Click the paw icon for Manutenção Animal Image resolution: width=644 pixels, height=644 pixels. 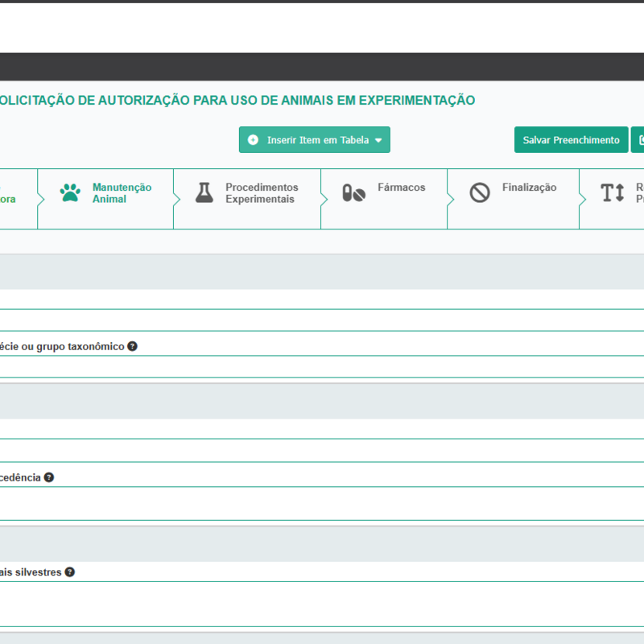70,193
